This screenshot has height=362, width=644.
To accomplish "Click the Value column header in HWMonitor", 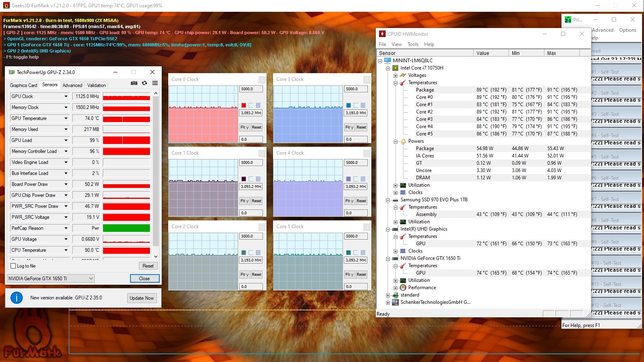I will coord(491,53).
